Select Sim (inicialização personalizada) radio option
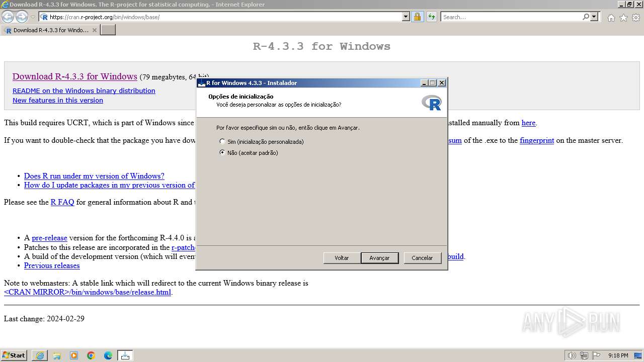Viewport: 644px width, 362px height. [x=262, y=142]
